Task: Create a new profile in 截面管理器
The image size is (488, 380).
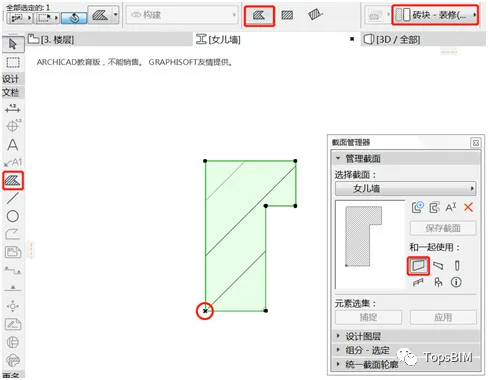Action: pyautogui.click(x=418, y=207)
